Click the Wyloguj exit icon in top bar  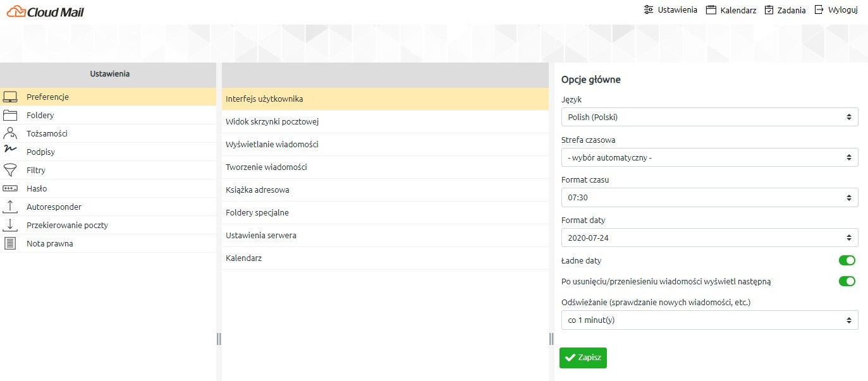(819, 9)
